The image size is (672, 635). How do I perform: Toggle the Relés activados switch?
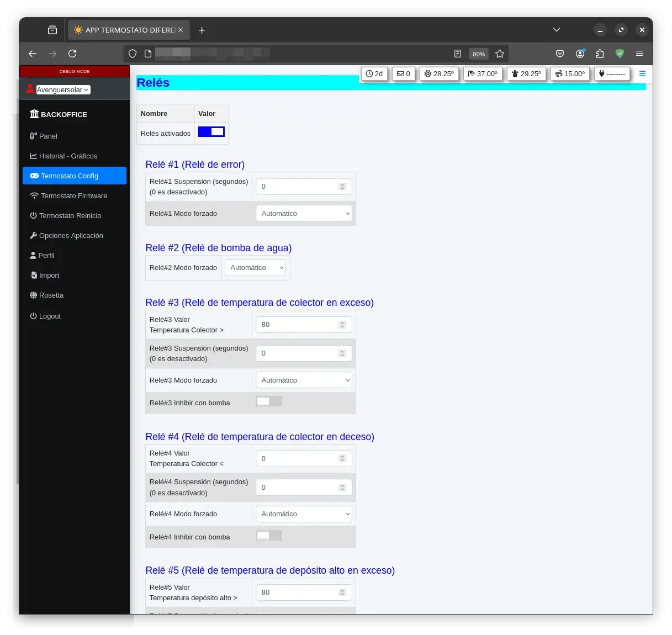click(x=211, y=132)
